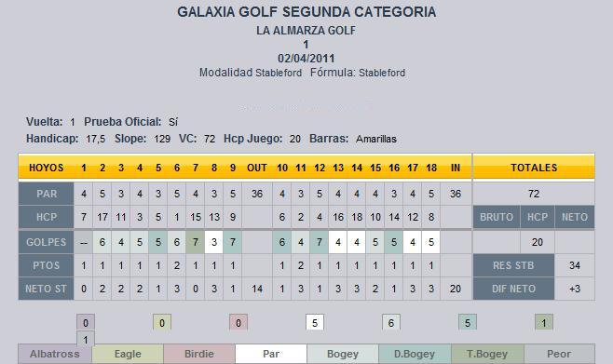This screenshot has height=364, width=613.
Task: Click the IN column header
Action: click(456, 168)
